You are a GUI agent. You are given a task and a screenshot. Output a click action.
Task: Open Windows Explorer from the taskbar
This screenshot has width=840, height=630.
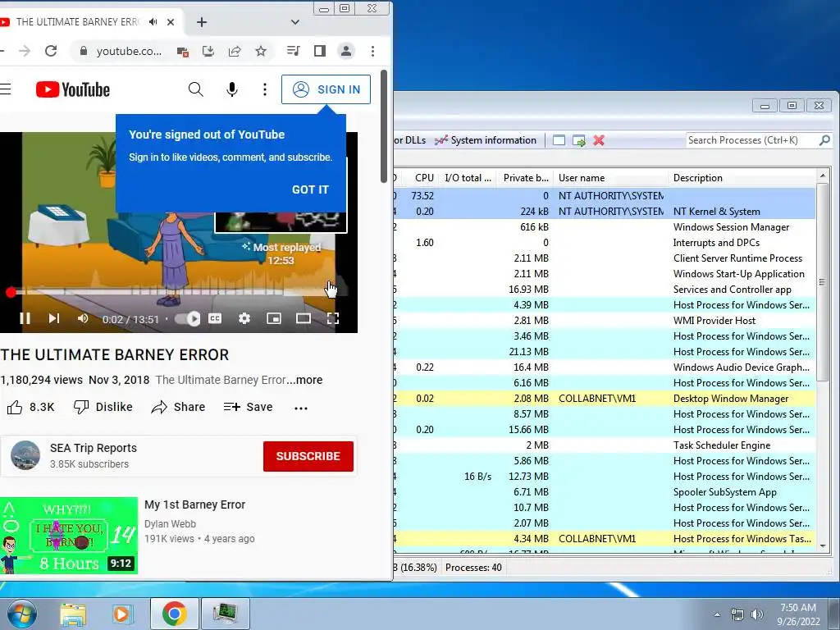(x=73, y=614)
